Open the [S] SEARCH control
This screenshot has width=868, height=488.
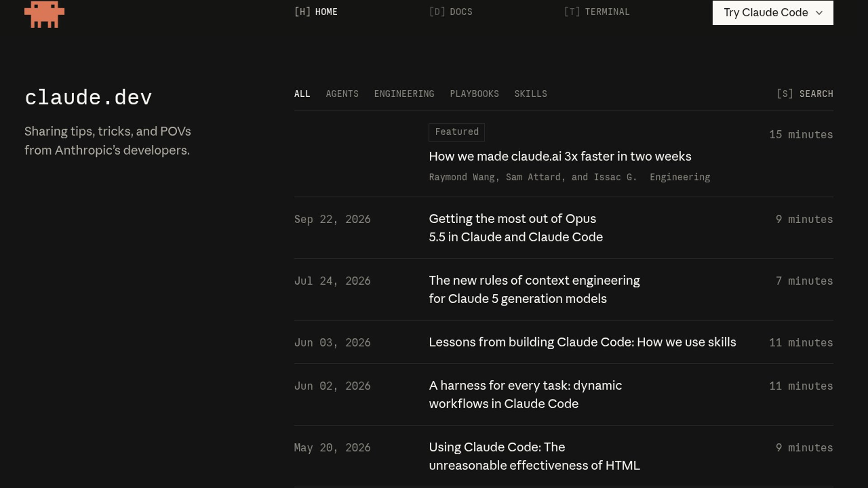coord(805,94)
